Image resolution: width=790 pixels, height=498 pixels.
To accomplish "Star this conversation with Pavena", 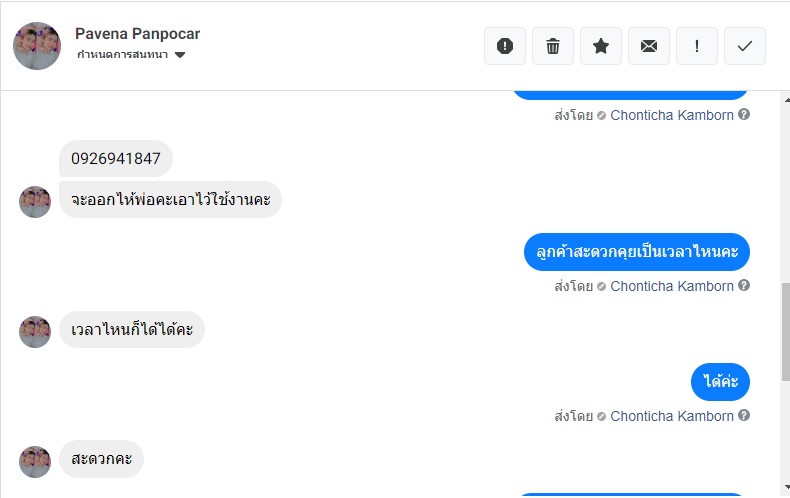I will point(601,46).
